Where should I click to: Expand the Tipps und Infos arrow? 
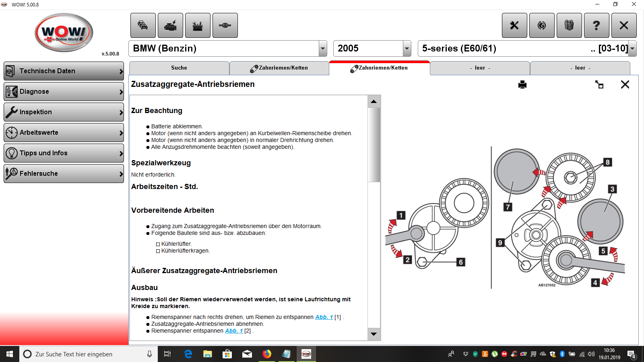point(121,154)
